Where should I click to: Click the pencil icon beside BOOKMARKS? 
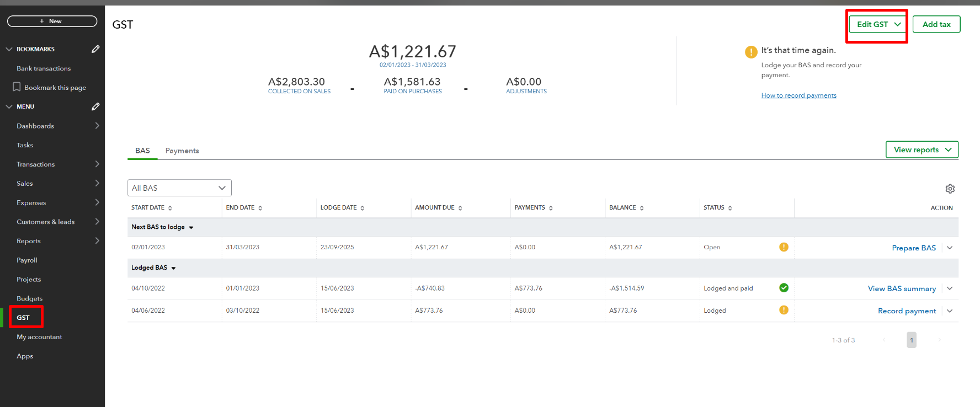[95, 49]
